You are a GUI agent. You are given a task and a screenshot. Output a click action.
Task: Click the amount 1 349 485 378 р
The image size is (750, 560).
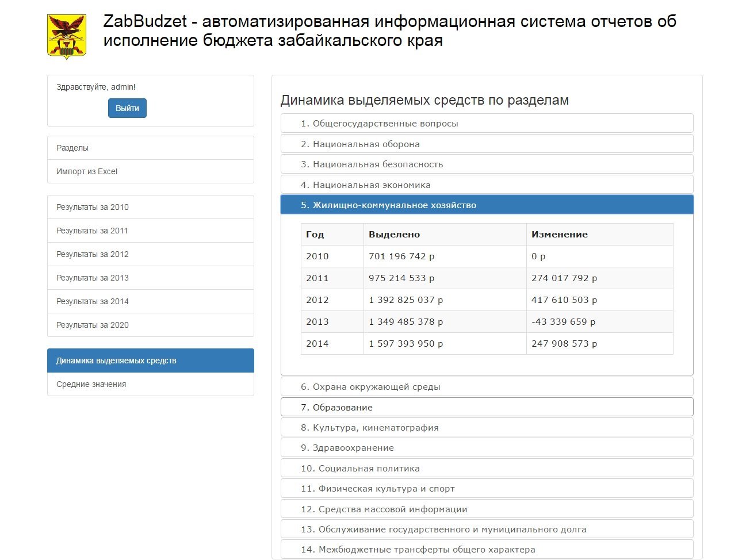click(x=406, y=322)
